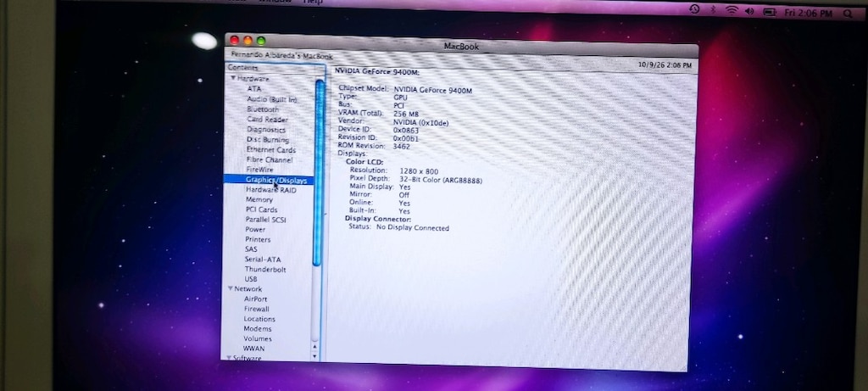Select WWAN under Network
The image size is (868, 391).
[254, 349]
